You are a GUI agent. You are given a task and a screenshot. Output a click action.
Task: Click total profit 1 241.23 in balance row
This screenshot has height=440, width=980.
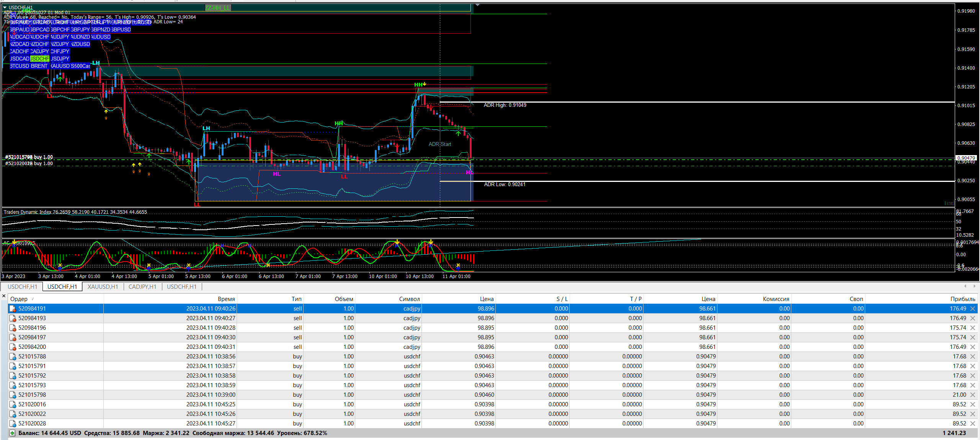pyautogui.click(x=954, y=433)
